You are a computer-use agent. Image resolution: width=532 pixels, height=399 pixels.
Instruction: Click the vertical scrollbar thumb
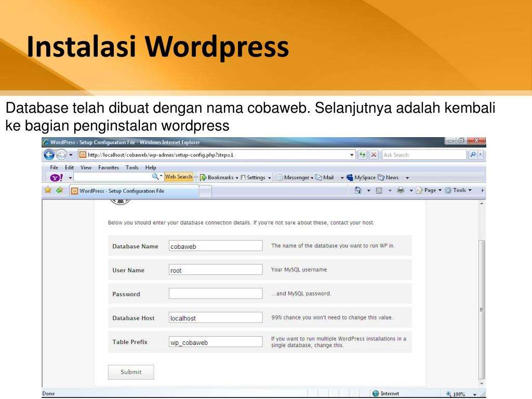482,310
